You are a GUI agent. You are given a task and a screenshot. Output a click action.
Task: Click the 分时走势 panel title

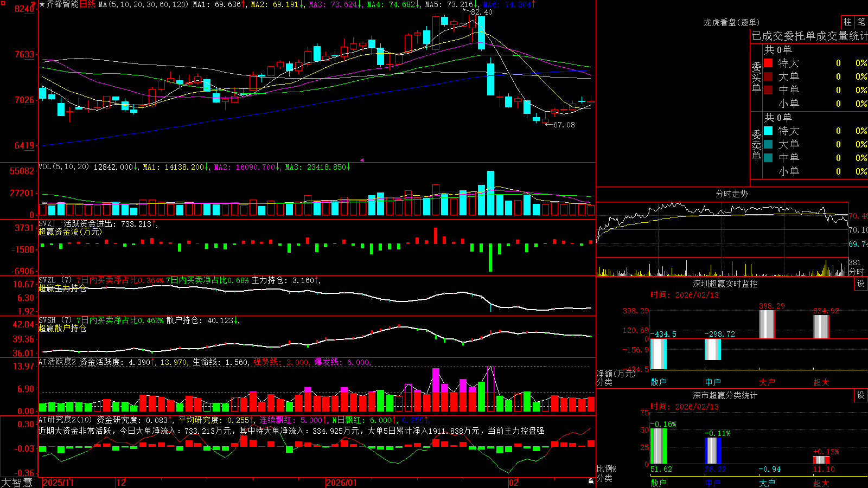pyautogui.click(x=731, y=194)
